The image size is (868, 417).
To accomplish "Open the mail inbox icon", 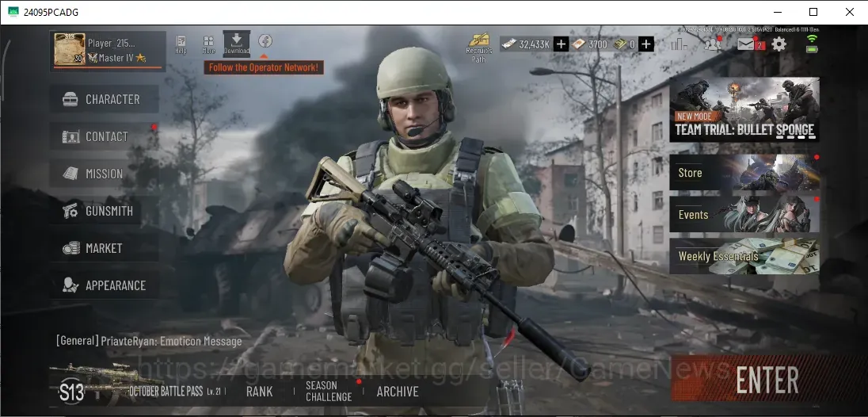I will [x=746, y=44].
